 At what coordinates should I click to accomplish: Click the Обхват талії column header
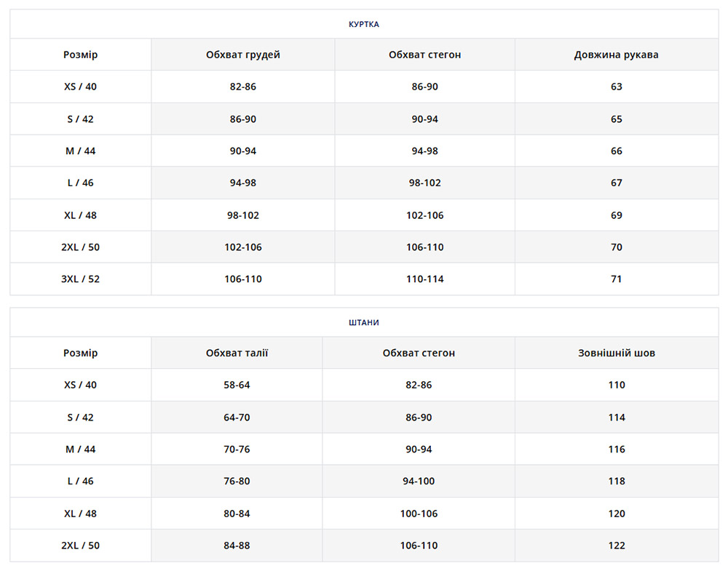click(237, 353)
